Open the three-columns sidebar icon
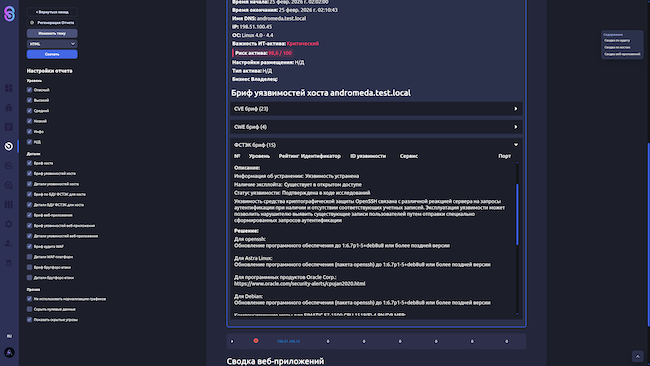Image resolution: width=650 pixels, height=366 pixels. coord(9,205)
